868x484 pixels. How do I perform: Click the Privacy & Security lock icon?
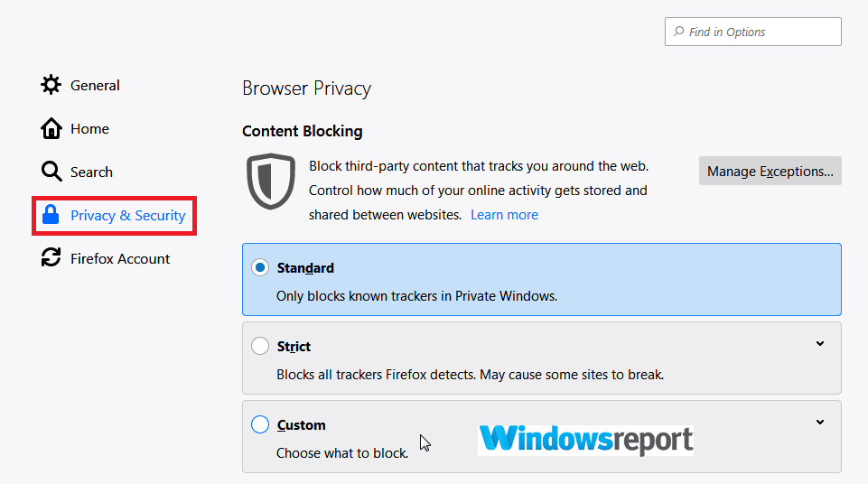(51, 216)
